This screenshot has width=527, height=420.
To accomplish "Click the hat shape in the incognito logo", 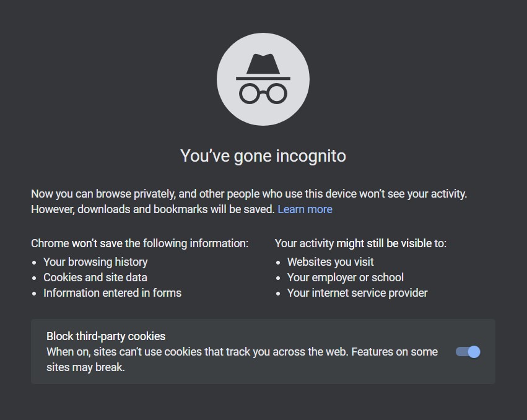I will (x=263, y=66).
